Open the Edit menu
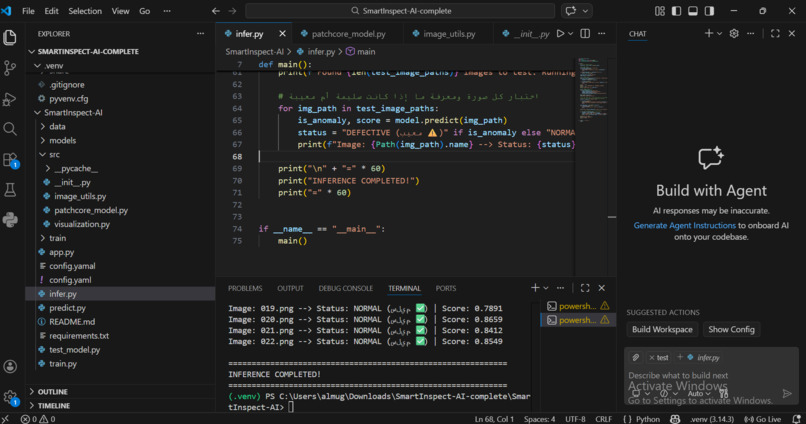This screenshot has width=806, height=424. click(x=51, y=11)
